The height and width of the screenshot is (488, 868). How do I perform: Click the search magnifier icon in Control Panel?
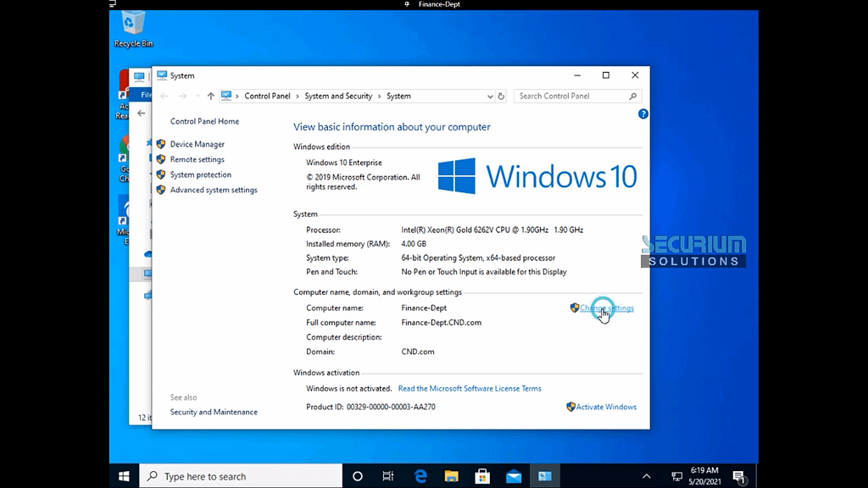(632, 97)
